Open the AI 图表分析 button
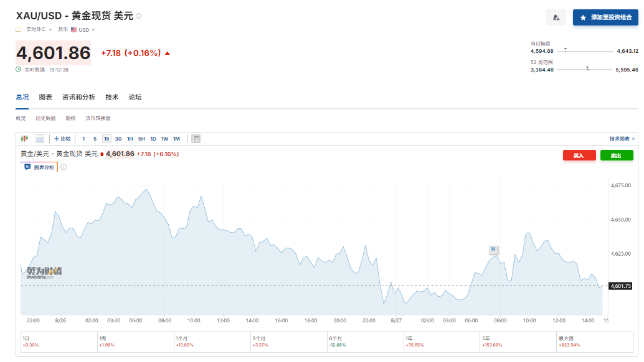644x362 pixels. click(x=39, y=167)
